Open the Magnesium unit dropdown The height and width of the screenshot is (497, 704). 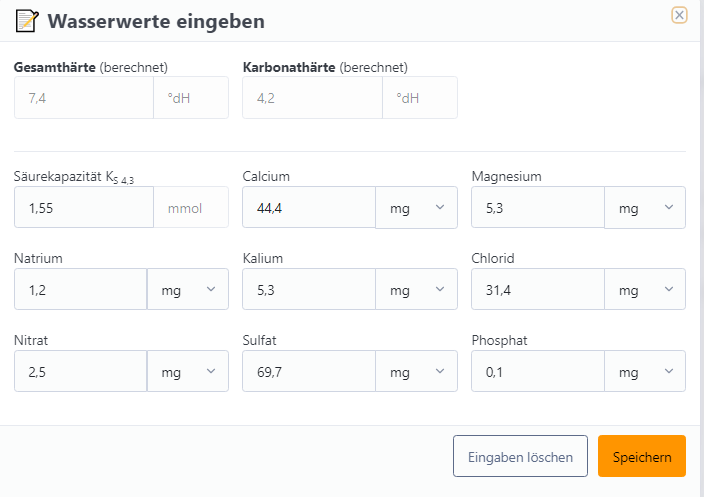click(645, 208)
